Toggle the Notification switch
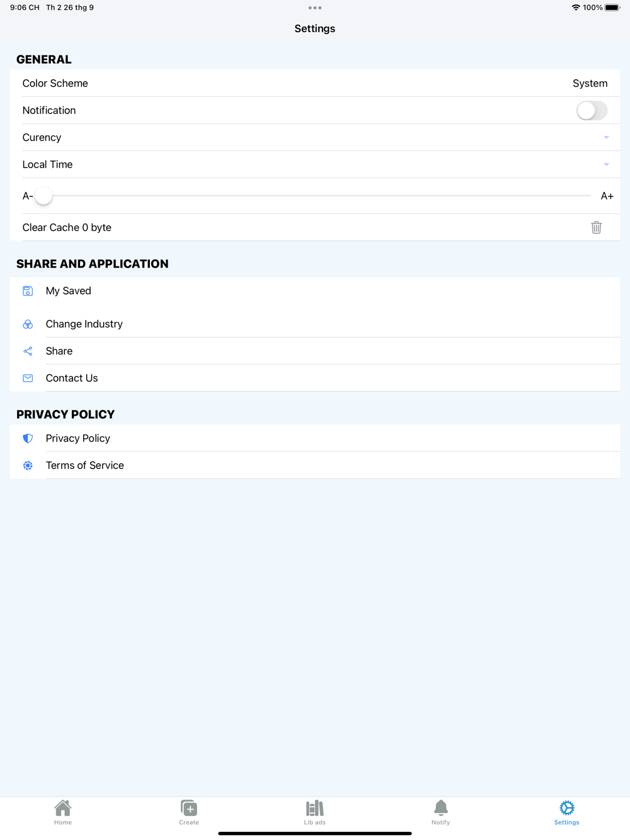The image size is (630, 840). [592, 111]
